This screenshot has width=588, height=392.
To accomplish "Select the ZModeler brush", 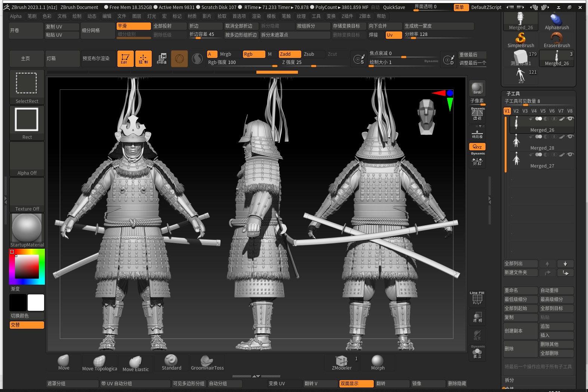I will [x=342, y=363].
